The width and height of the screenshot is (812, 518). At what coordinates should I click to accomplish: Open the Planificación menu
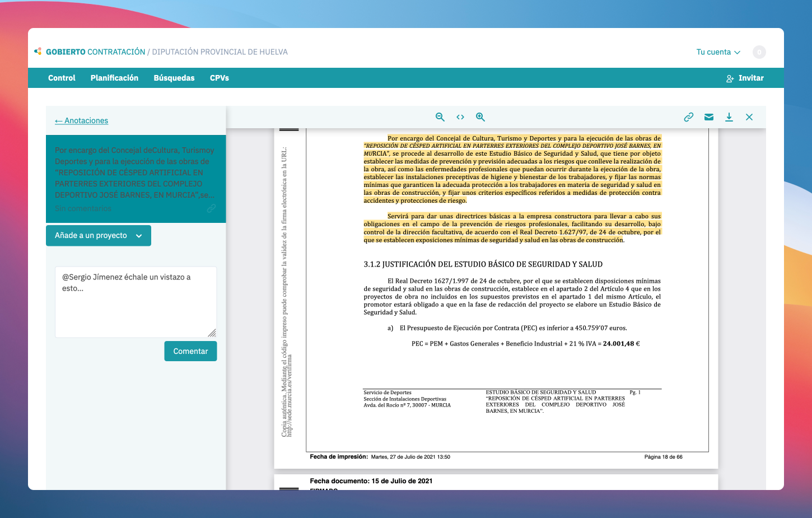pos(114,78)
